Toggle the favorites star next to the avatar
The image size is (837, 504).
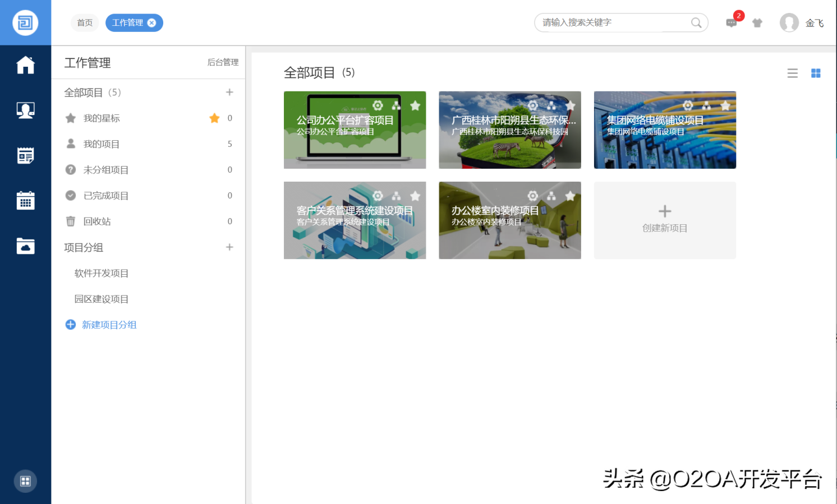click(x=757, y=22)
